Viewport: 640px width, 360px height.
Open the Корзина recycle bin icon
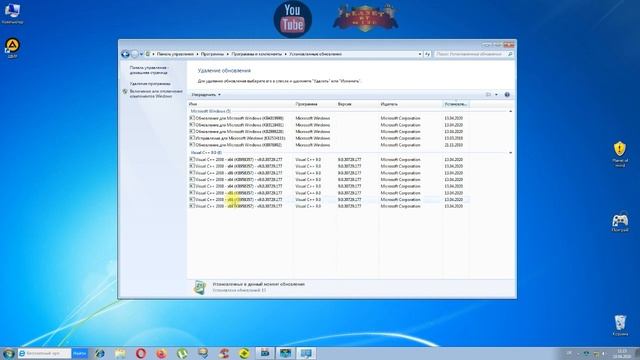pos(620,325)
